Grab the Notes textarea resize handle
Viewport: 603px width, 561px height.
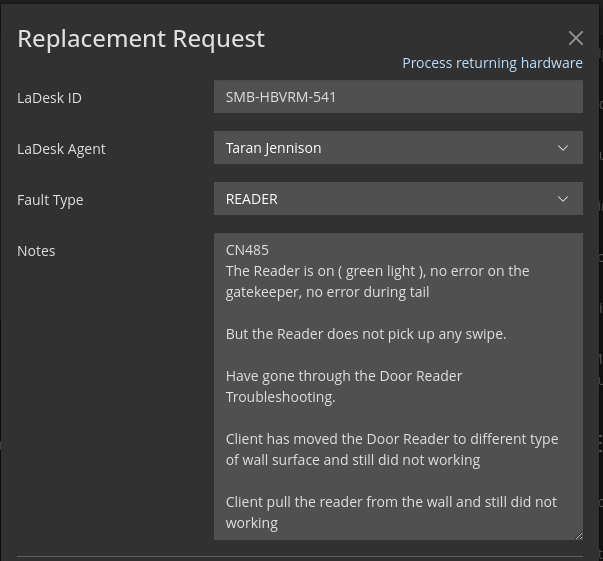point(577,535)
